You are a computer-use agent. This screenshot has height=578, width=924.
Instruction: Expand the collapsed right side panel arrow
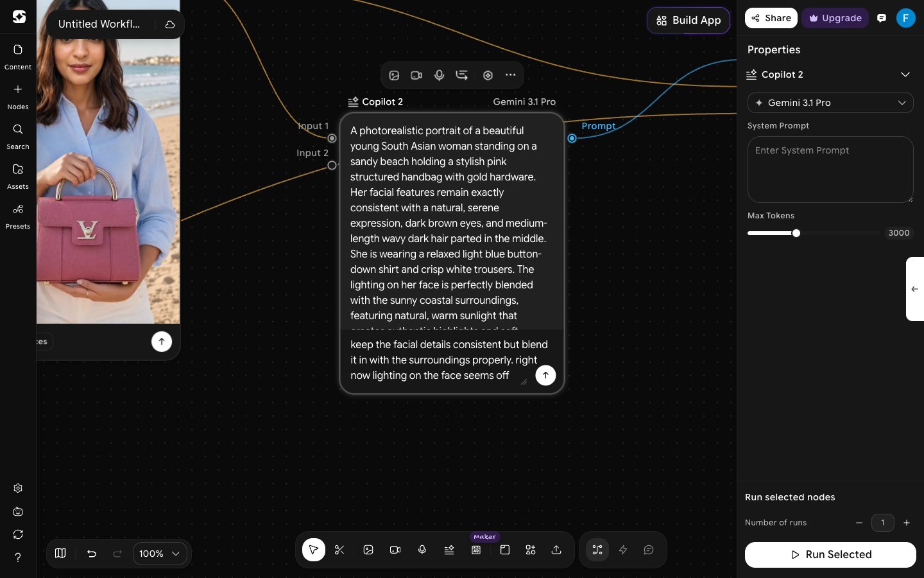click(914, 289)
